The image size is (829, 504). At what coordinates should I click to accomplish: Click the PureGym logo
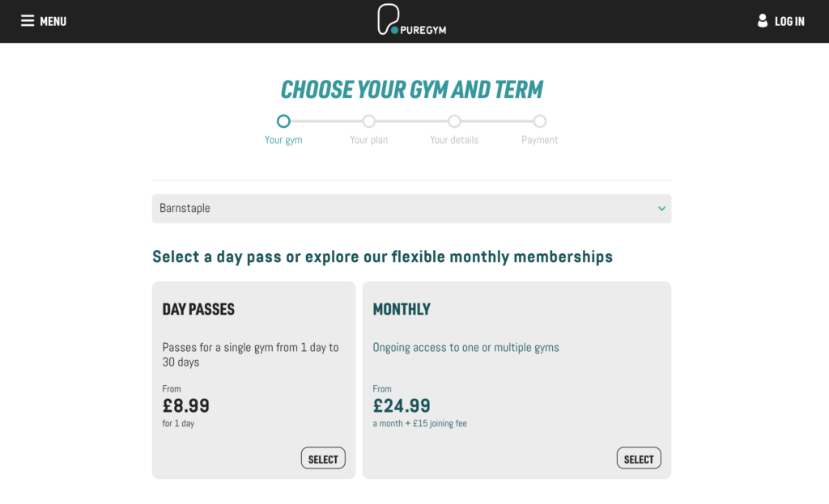coord(411,20)
